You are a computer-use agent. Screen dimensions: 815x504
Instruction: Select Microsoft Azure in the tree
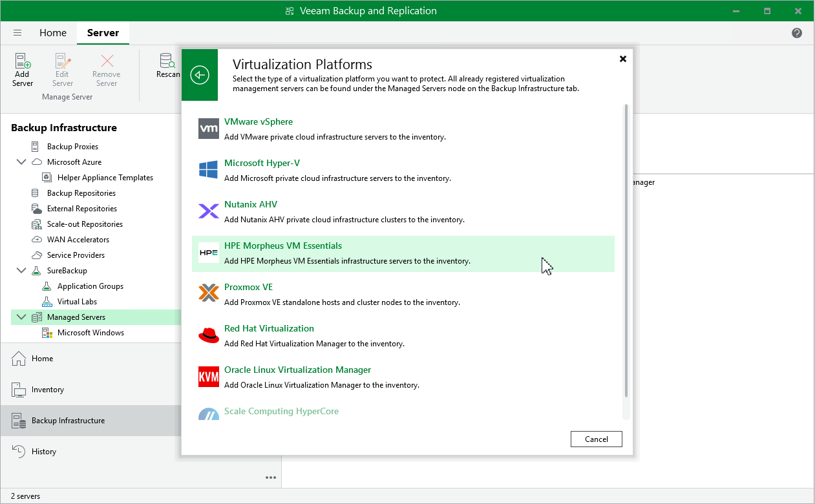(x=74, y=162)
